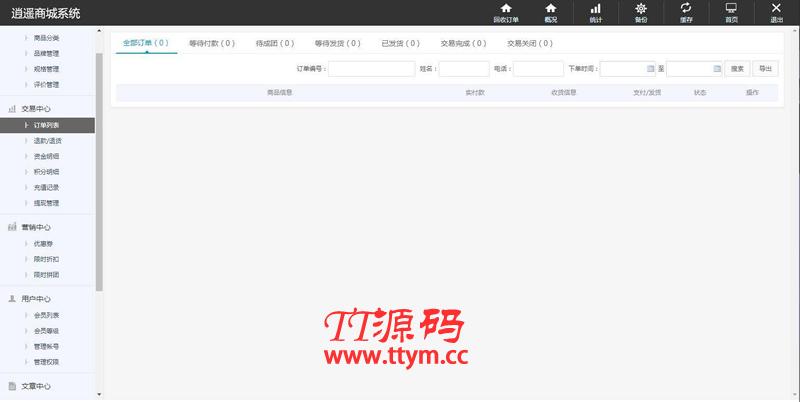Open 概况 overview house icon
Screen dimensions: 800x402
(x=551, y=8)
